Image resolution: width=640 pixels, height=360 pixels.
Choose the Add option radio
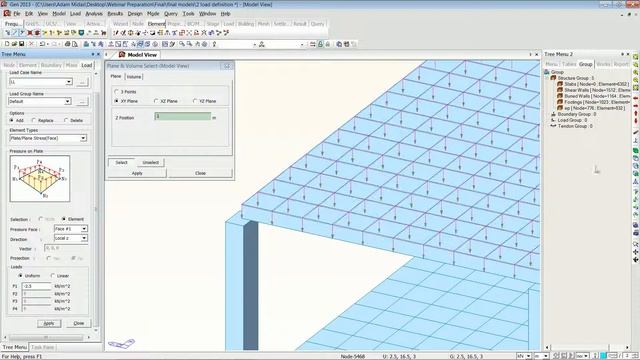point(11,120)
